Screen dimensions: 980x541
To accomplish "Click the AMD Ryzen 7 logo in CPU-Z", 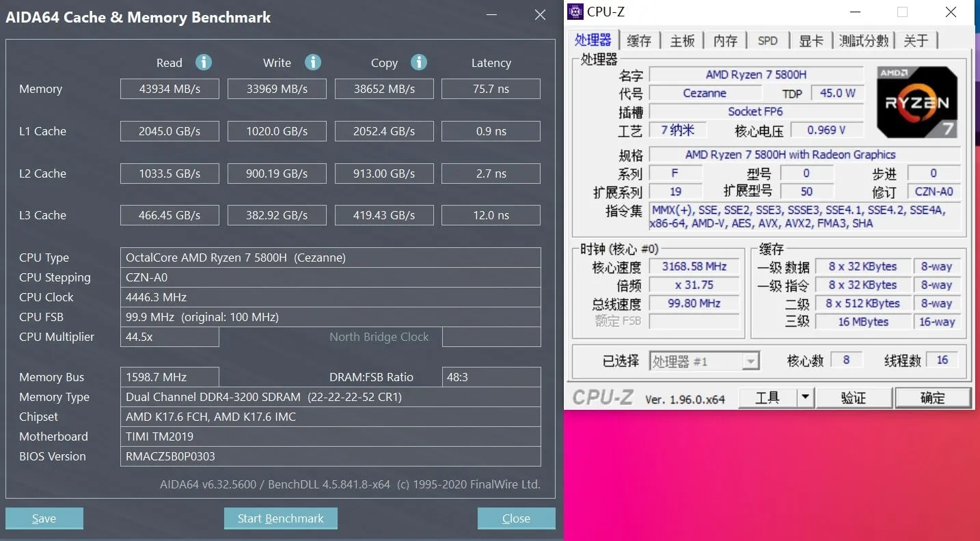I will (917, 102).
